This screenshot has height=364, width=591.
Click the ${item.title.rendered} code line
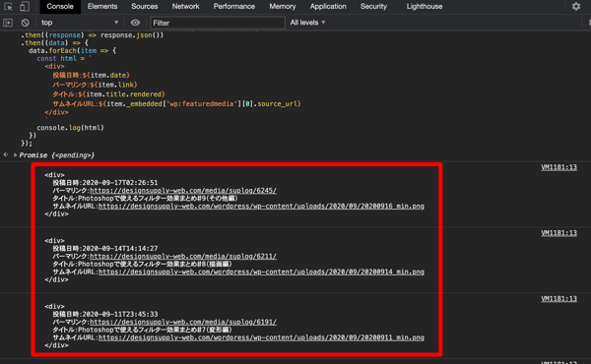[x=108, y=94]
